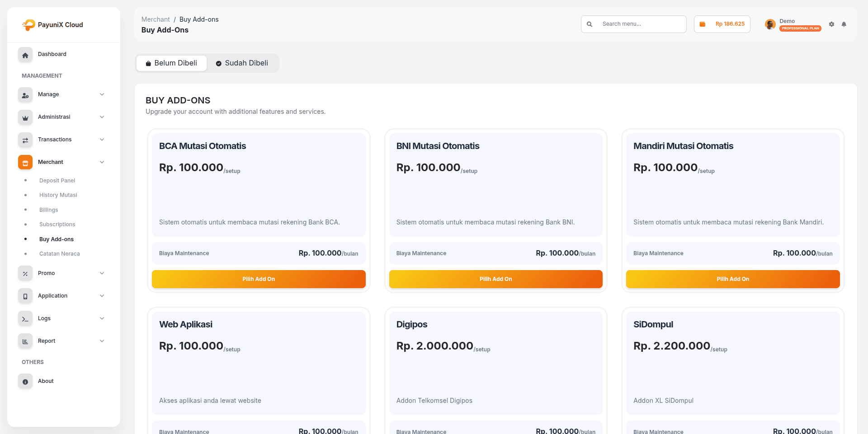Open Buy Add-ons submenu item
Screen dimensions: 868x434
[57, 239]
